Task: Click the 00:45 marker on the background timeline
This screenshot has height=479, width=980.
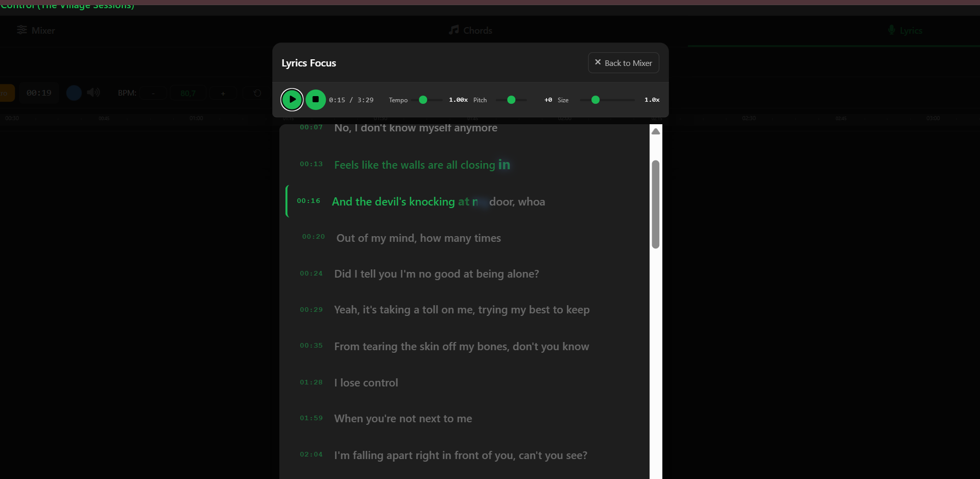Action: (104, 118)
